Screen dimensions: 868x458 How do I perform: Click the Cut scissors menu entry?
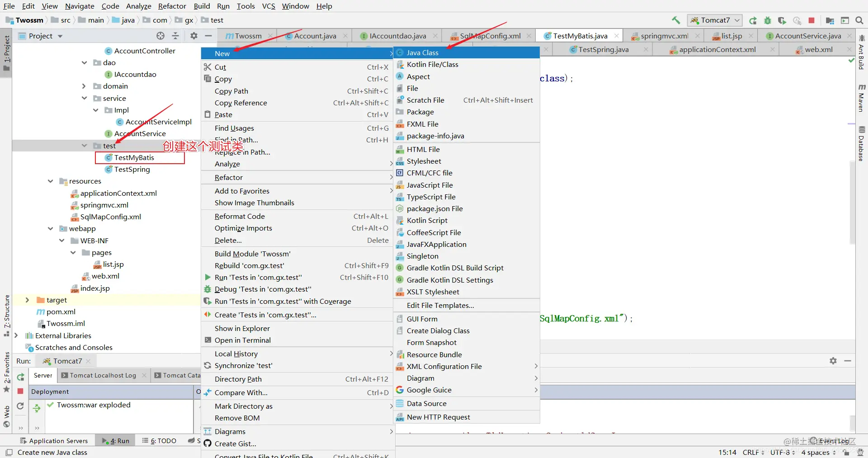[297, 67]
